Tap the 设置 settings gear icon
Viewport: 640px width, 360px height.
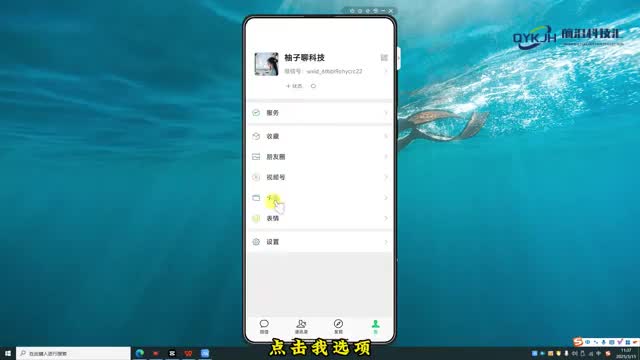coord(256,242)
